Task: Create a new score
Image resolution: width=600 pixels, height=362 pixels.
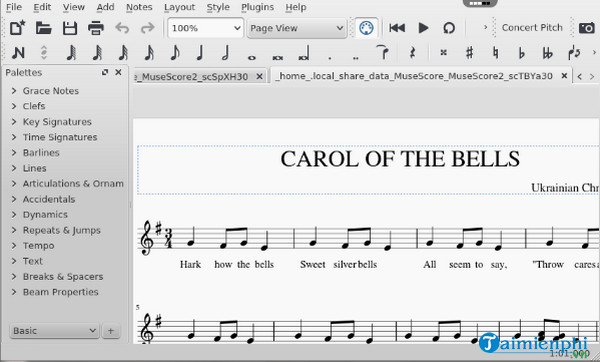Action: tap(17, 28)
